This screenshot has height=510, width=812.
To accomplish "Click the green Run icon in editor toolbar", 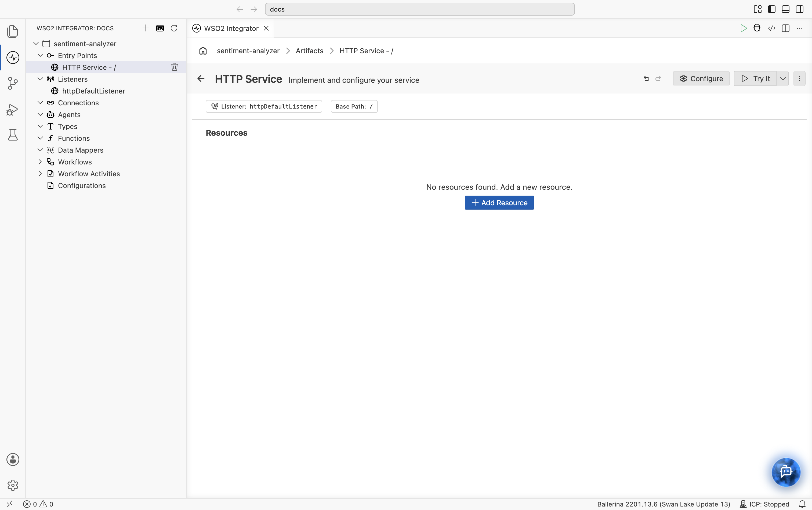I will tap(743, 28).
